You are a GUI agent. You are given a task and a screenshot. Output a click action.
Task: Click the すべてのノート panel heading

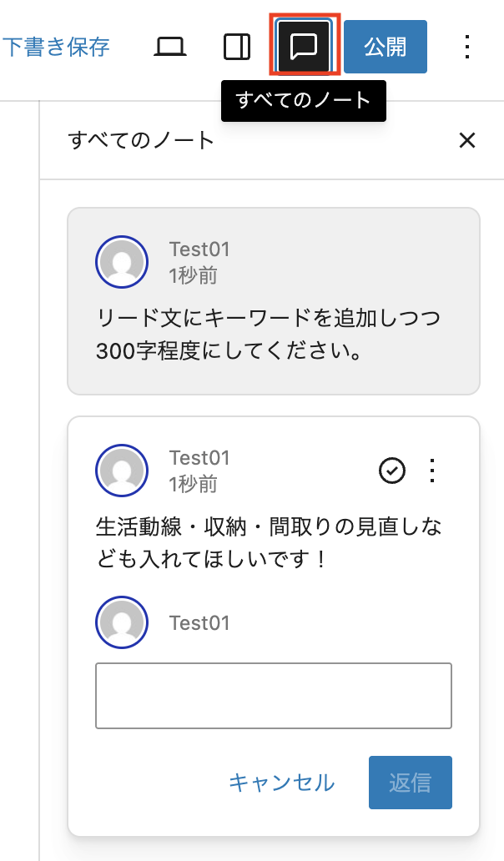(142, 140)
